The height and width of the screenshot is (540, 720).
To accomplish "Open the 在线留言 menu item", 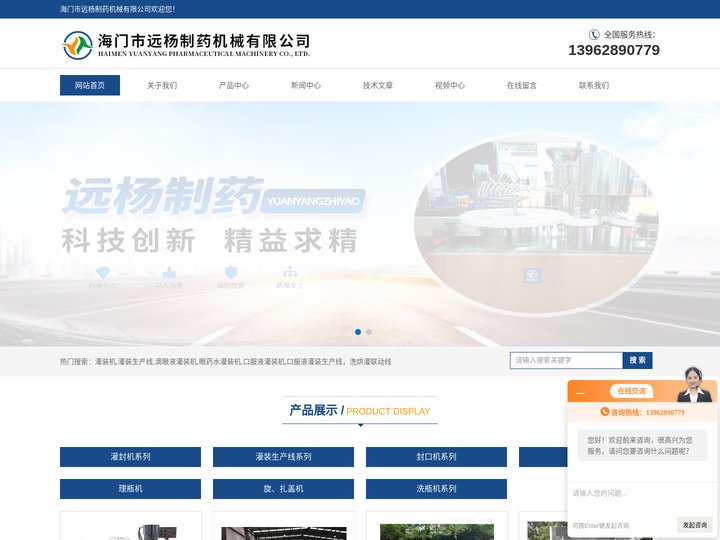I will pyautogui.click(x=522, y=85).
